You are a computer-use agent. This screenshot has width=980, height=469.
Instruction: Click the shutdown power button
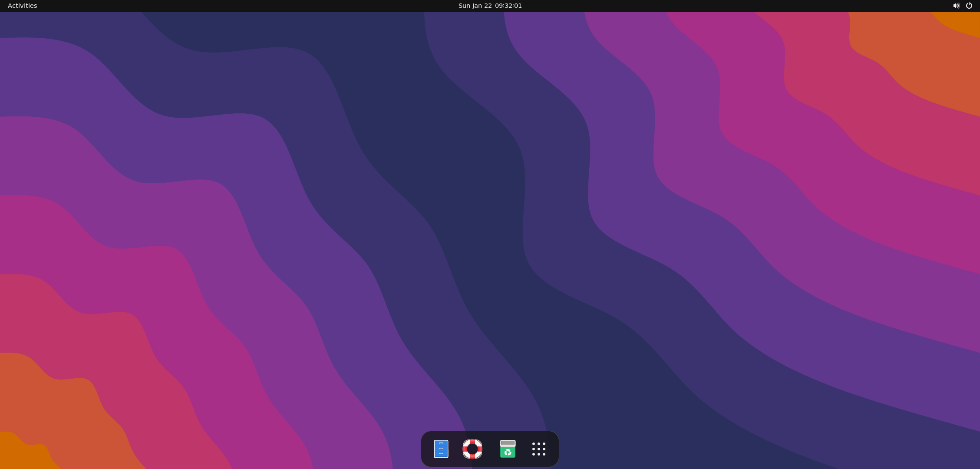(969, 6)
